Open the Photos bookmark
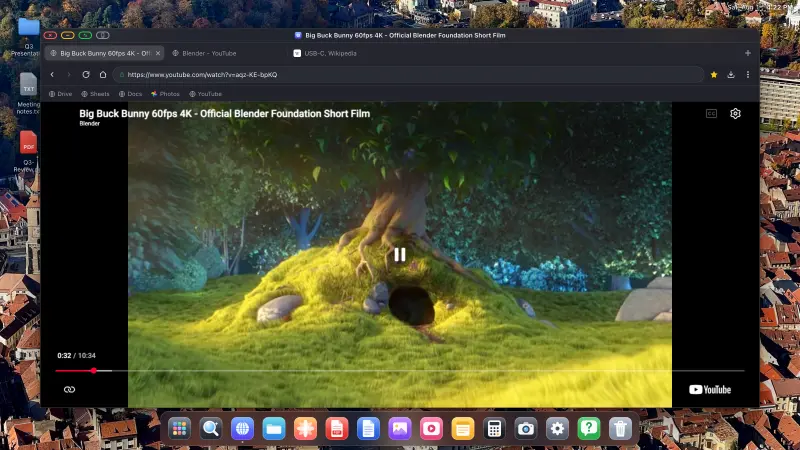 (x=165, y=94)
